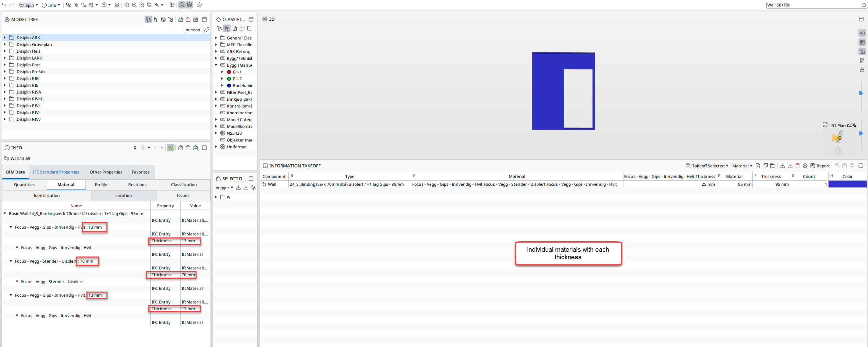Open the Favorites tab
Screen dimensions: 868x347
point(141,172)
